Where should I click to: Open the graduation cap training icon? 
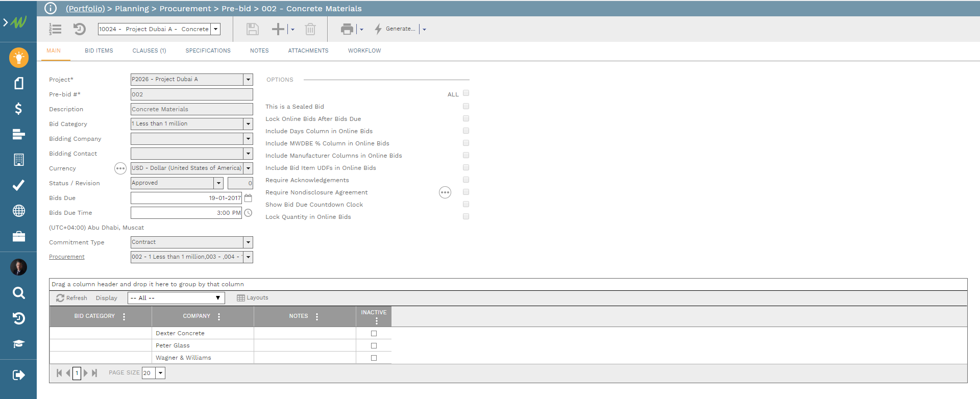click(18, 344)
